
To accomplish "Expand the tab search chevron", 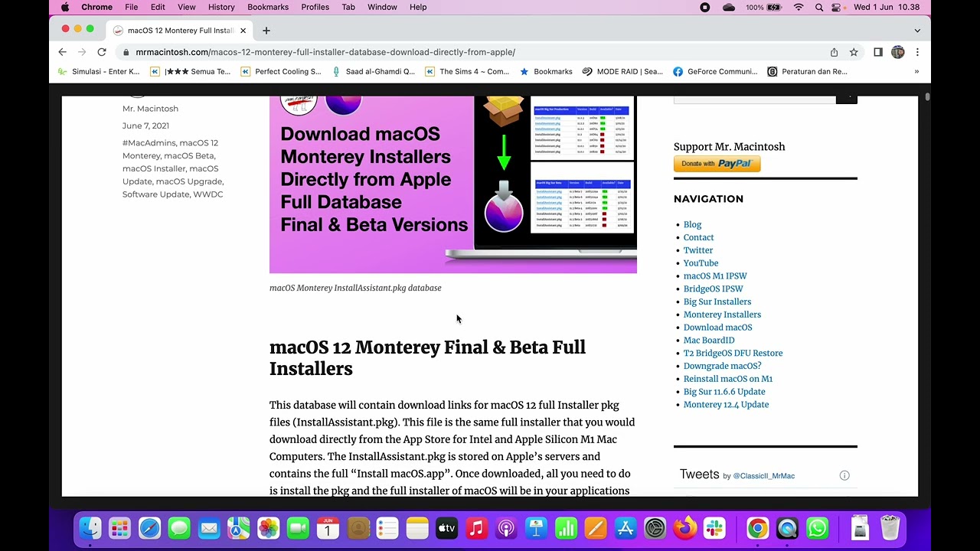I will tap(917, 31).
